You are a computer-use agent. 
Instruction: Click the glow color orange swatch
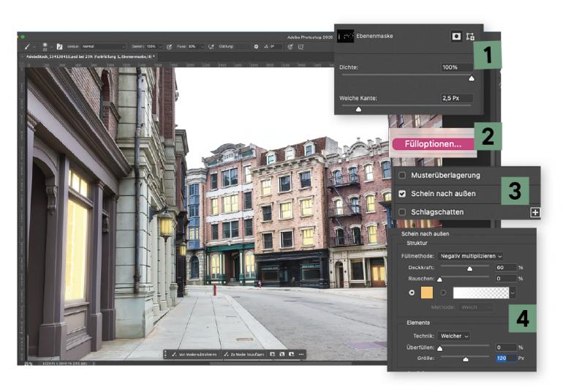(426, 293)
